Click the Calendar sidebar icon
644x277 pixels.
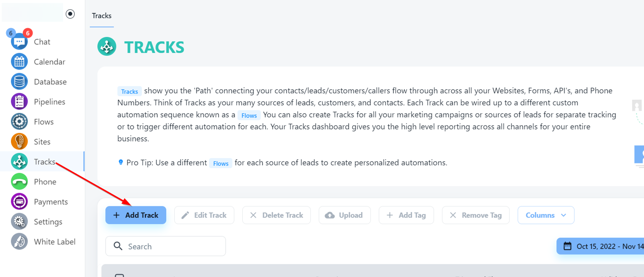tap(19, 61)
